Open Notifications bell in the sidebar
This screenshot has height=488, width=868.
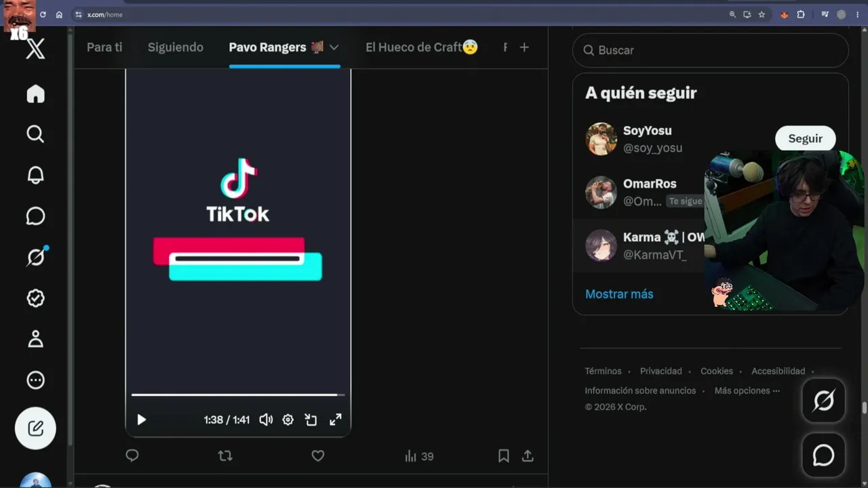click(35, 175)
